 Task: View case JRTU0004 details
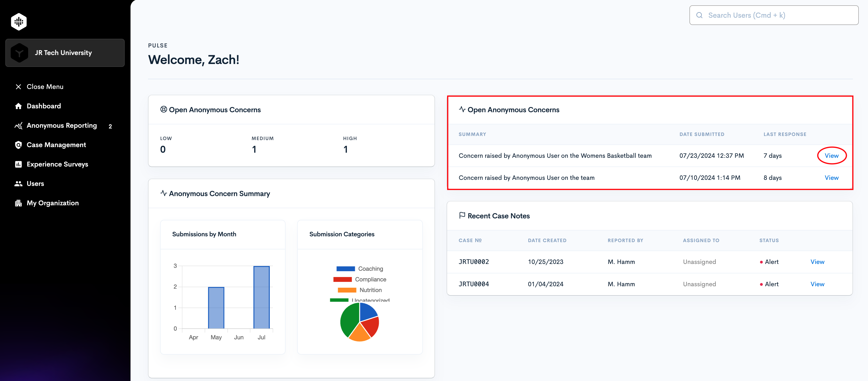[817, 284]
